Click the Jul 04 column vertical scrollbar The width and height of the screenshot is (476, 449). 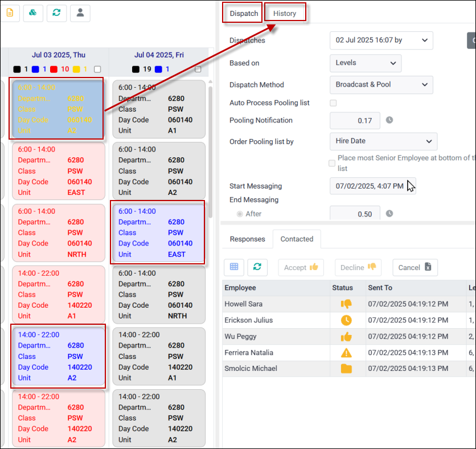point(210,152)
